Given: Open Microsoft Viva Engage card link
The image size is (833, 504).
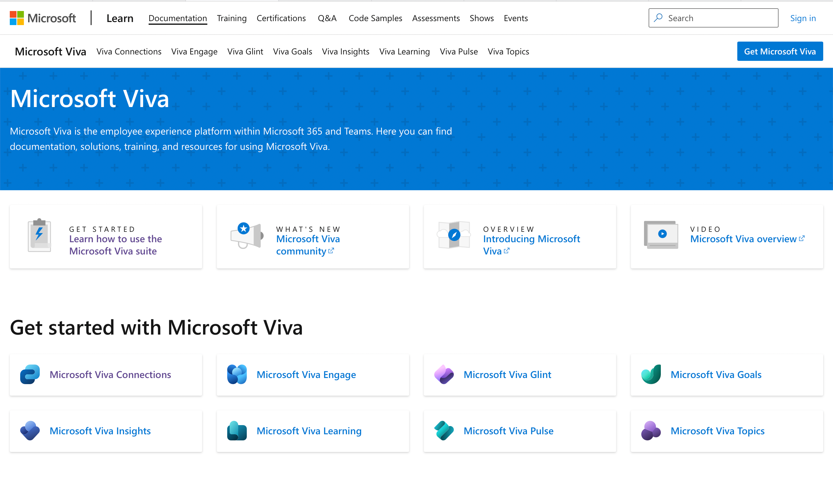Looking at the screenshot, I should tap(306, 375).
